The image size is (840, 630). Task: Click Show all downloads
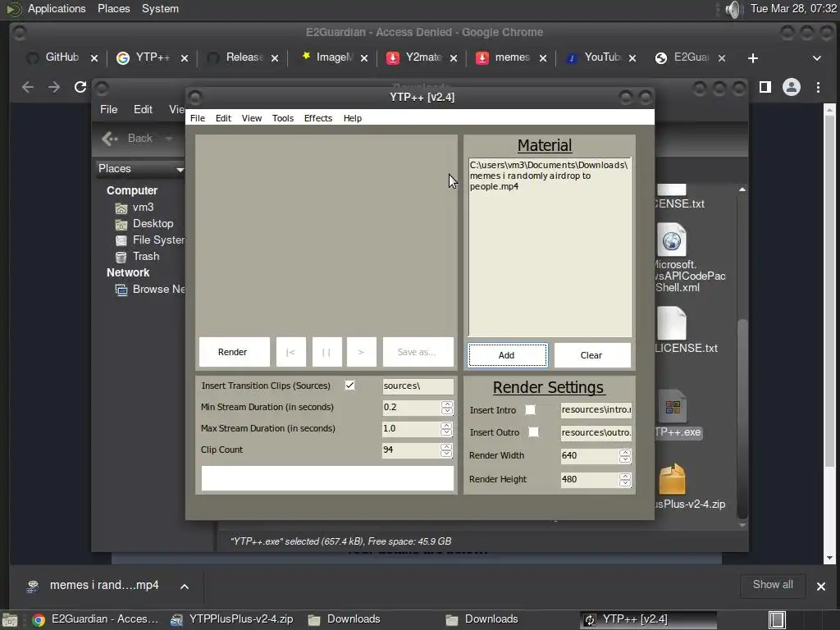[x=773, y=585]
